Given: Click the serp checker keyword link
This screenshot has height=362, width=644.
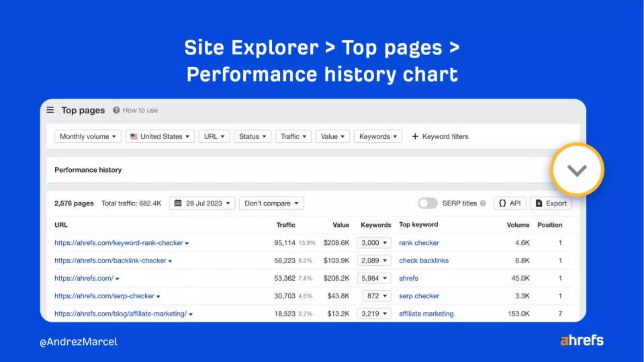Looking at the screenshot, I should tap(419, 296).
